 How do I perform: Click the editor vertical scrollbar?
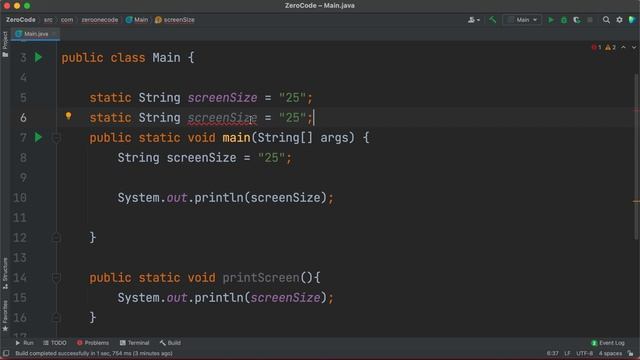[x=637, y=157]
